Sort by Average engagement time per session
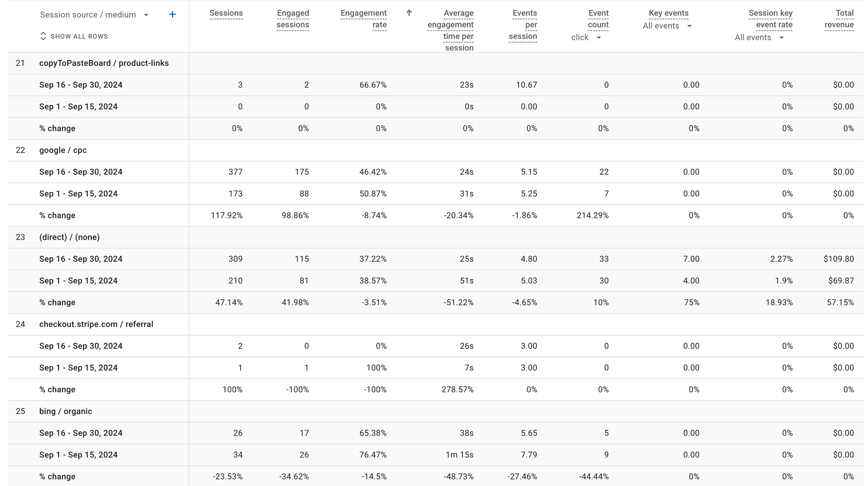868x486 pixels. click(x=450, y=30)
